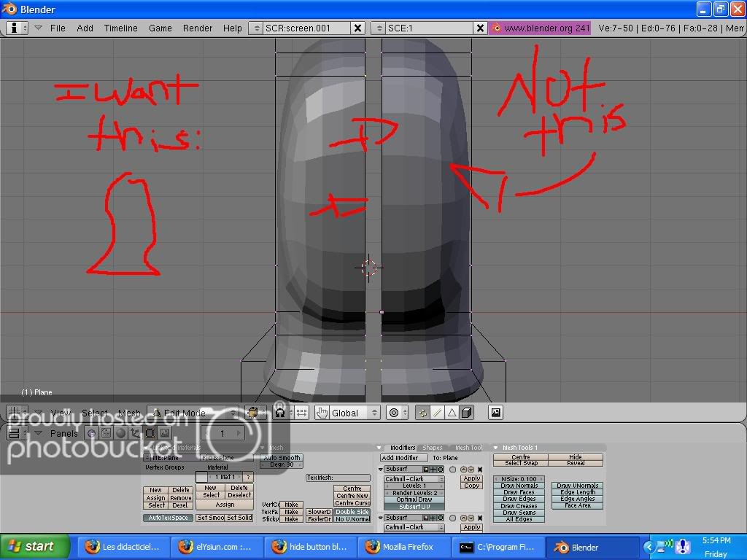The image size is (747, 560).
Task: Click the Add Modifier button
Action: pos(404,458)
